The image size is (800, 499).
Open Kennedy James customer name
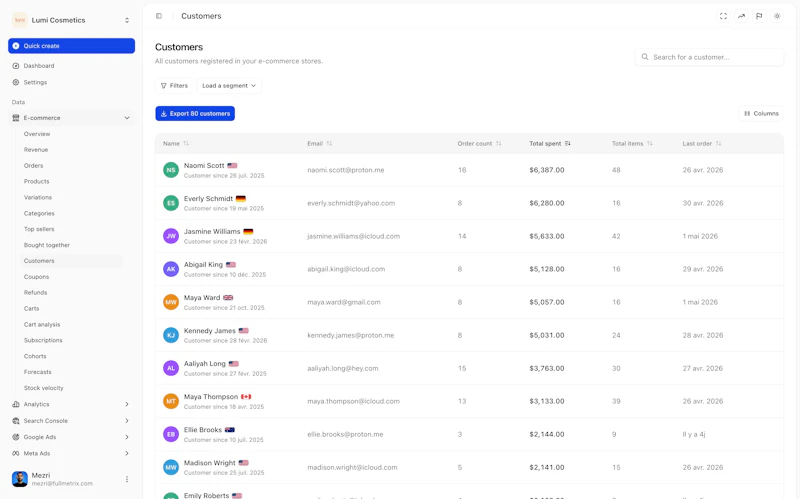tap(210, 331)
